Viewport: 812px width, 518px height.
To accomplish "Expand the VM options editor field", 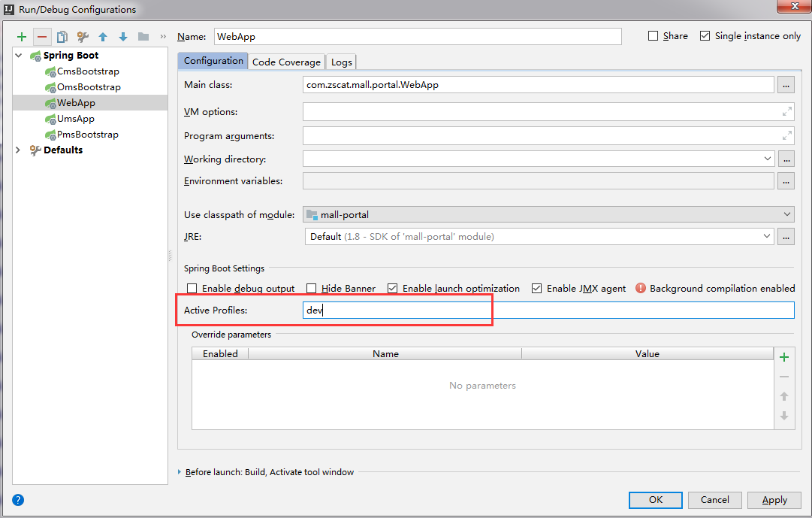I will [x=786, y=111].
